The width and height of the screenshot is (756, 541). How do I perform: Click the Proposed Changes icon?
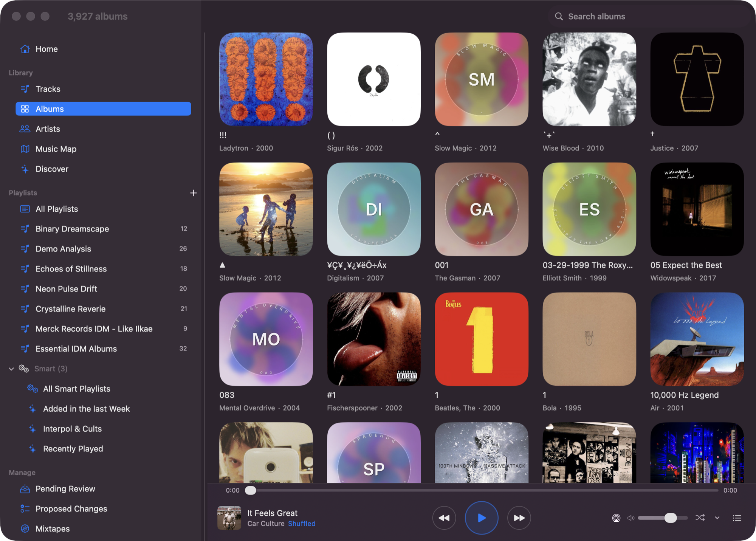pyautogui.click(x=25, y=509)
